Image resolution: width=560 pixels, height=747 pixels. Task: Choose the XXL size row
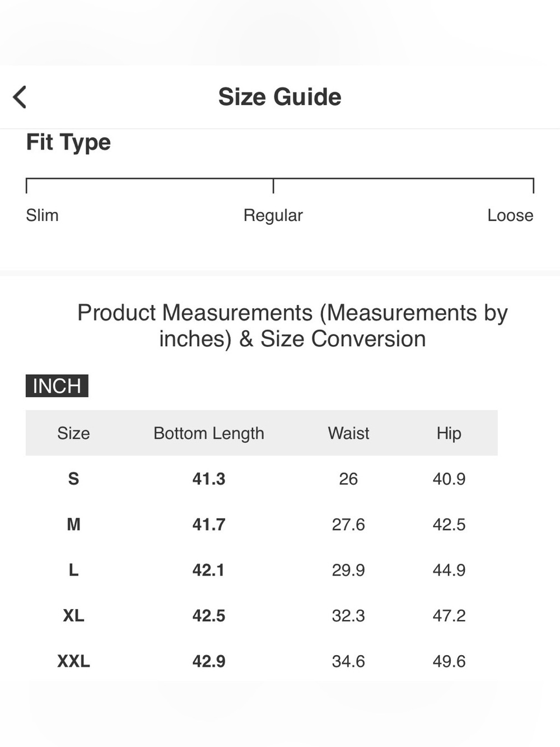tap(262, 661)
